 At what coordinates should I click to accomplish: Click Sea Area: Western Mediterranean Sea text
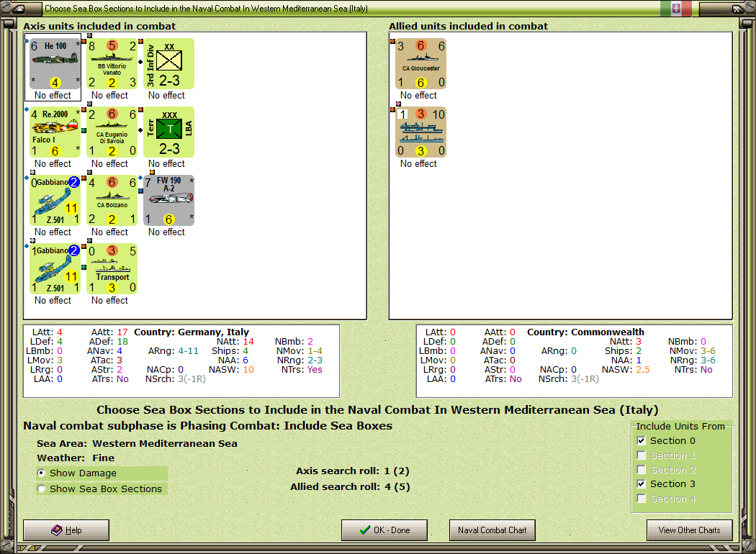click(137, 444)
